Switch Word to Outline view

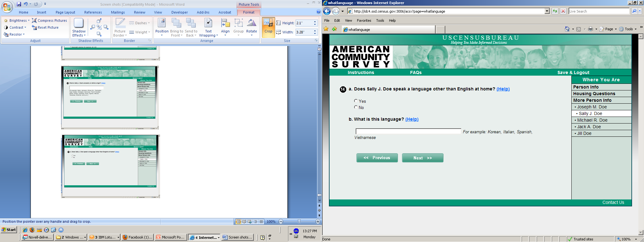point(255,222)
